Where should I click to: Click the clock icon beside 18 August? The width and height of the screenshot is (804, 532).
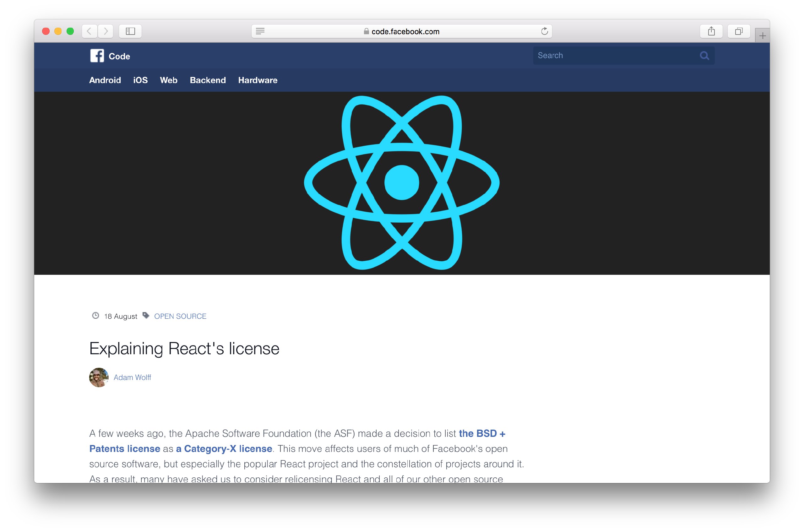[x=96, y=316]
